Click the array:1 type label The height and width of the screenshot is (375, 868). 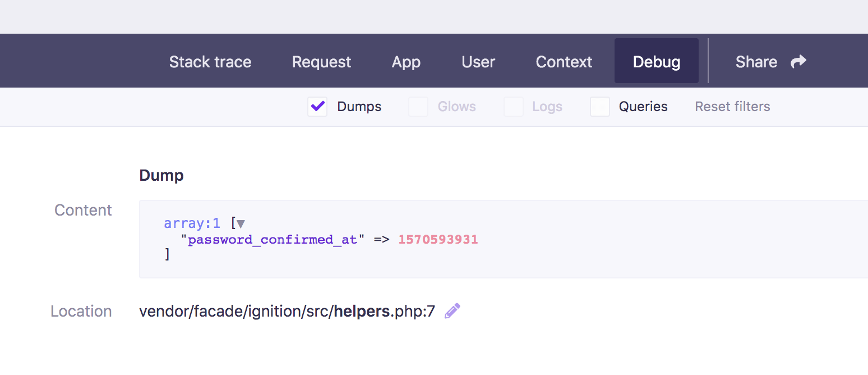coord(192,223)
